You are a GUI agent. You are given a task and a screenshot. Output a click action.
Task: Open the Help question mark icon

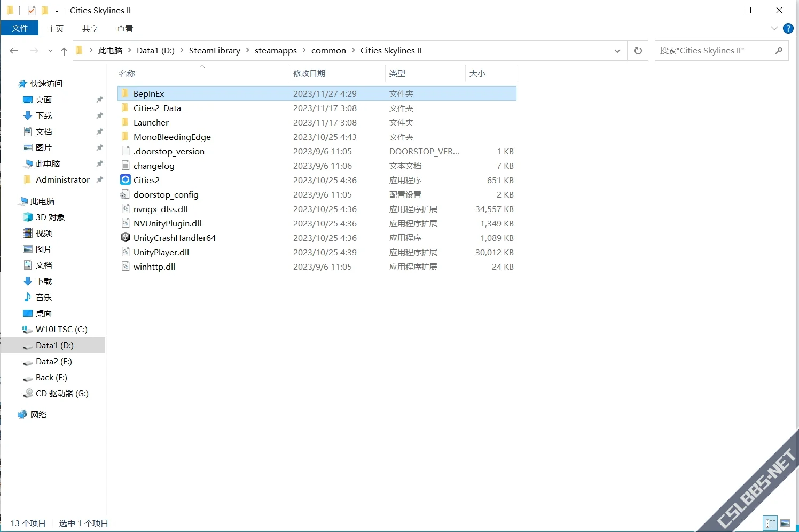(788, 28)
